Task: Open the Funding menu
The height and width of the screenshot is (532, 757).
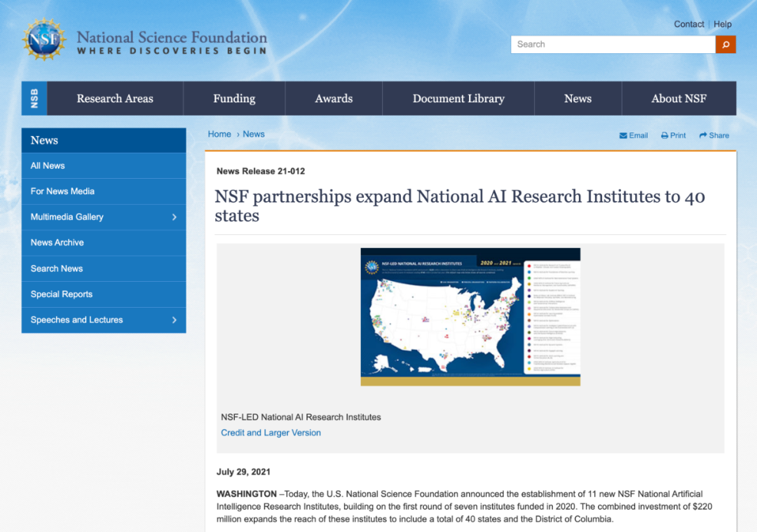Action: tap(234, 99)
